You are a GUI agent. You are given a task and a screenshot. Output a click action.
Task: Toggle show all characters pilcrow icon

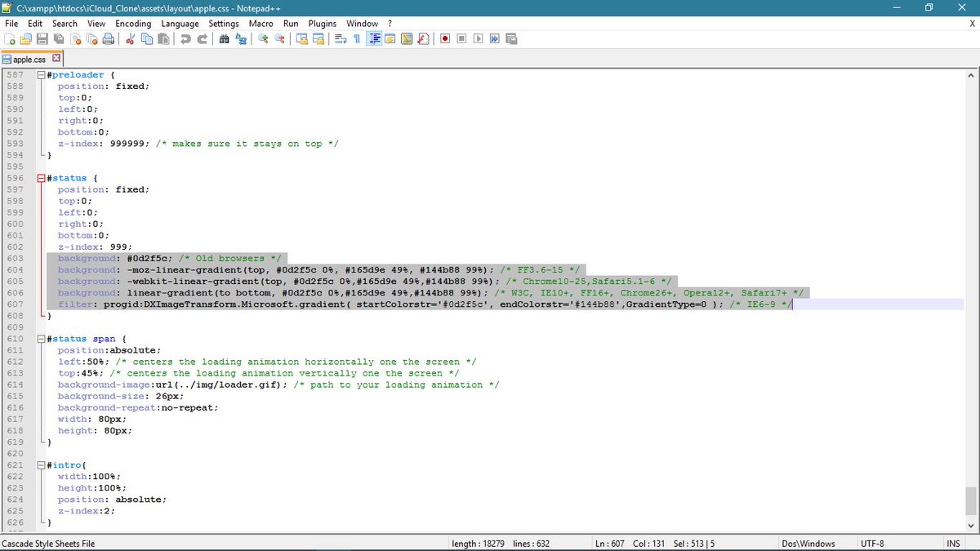(357, 38)
